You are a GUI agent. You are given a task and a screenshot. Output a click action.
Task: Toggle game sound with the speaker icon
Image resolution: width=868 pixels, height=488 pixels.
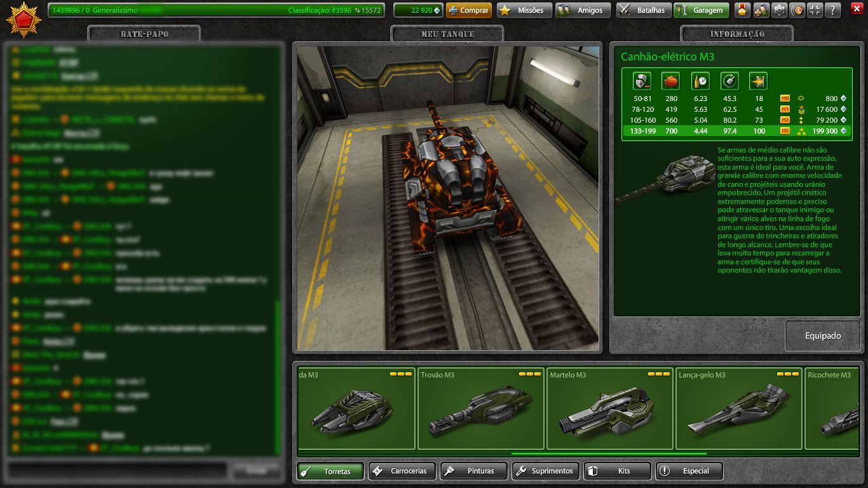(x=797, y=10)
